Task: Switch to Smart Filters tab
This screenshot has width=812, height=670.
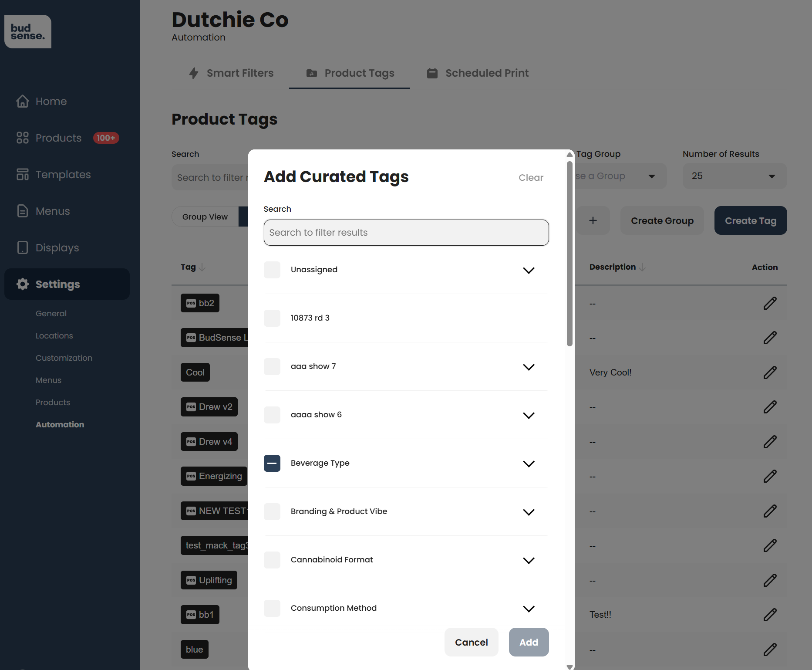Action: [x=231, y=73]
